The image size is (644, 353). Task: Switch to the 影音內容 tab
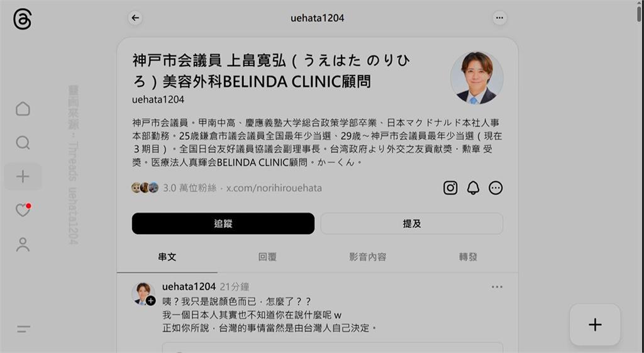(367, 257)
